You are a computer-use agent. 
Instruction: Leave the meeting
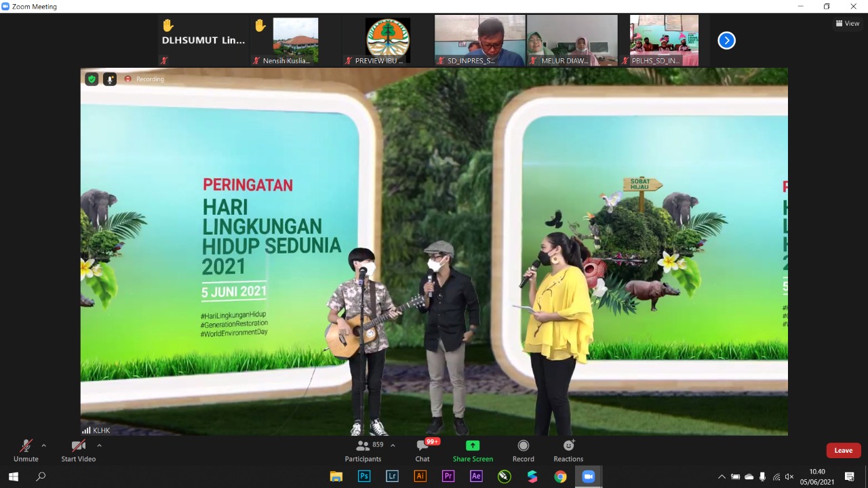tap(843, 451)
